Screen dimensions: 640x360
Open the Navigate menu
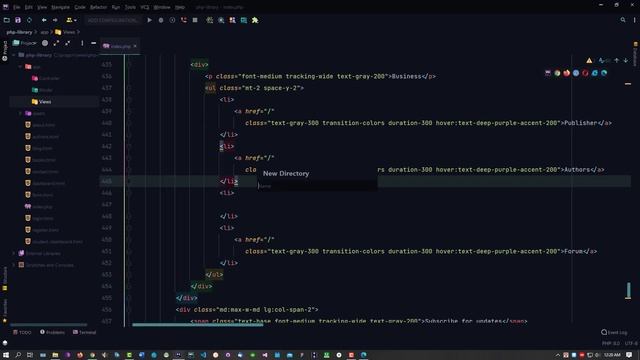click(x=60, y=7)
